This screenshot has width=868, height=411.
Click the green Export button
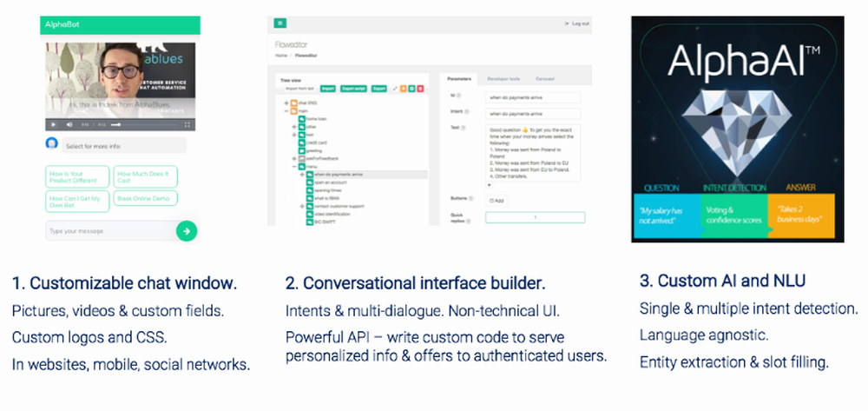tap(379, 89)
